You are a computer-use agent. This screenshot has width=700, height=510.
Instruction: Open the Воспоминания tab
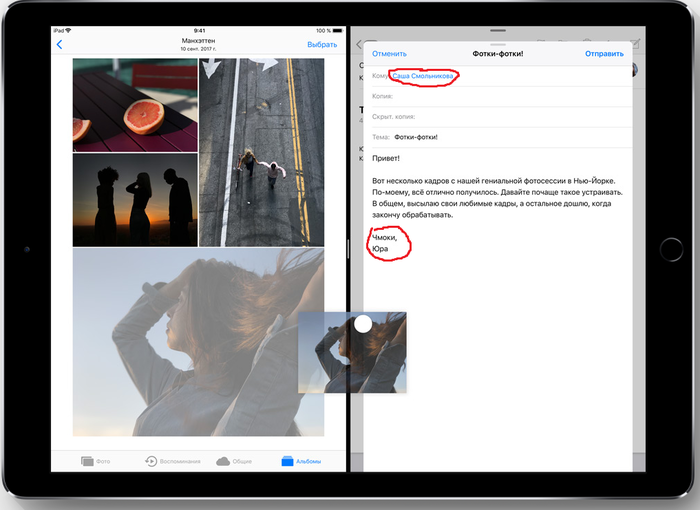(x=173, y=461)
